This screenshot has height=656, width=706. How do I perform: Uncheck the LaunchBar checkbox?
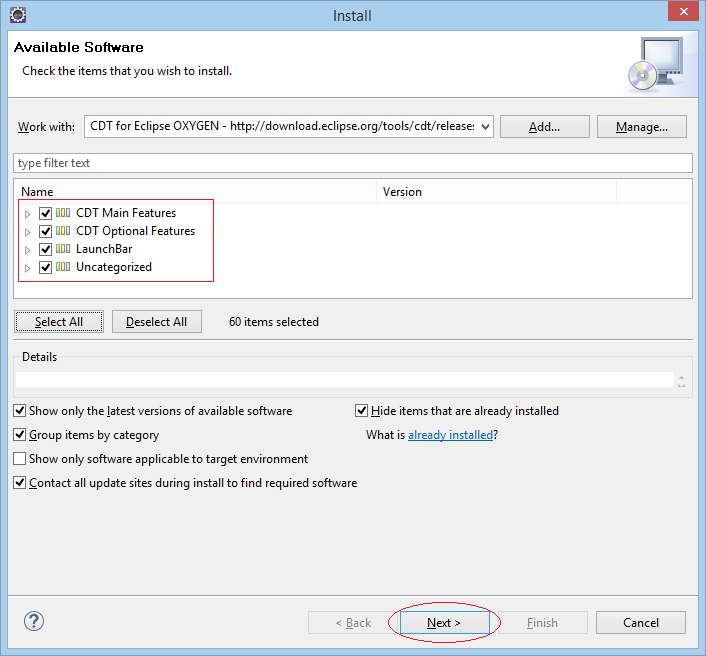pyautogui.click(x=45, y=249)
